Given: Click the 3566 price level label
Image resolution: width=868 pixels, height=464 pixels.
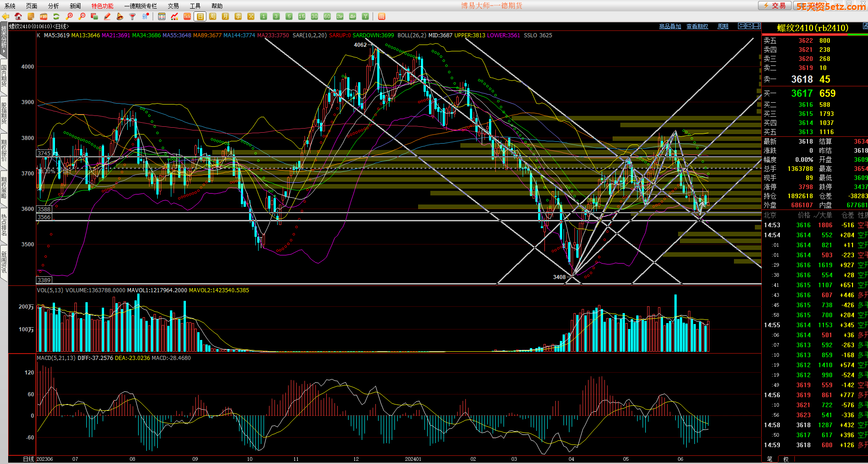Looking at the screenshot, I should pos(44,217).
